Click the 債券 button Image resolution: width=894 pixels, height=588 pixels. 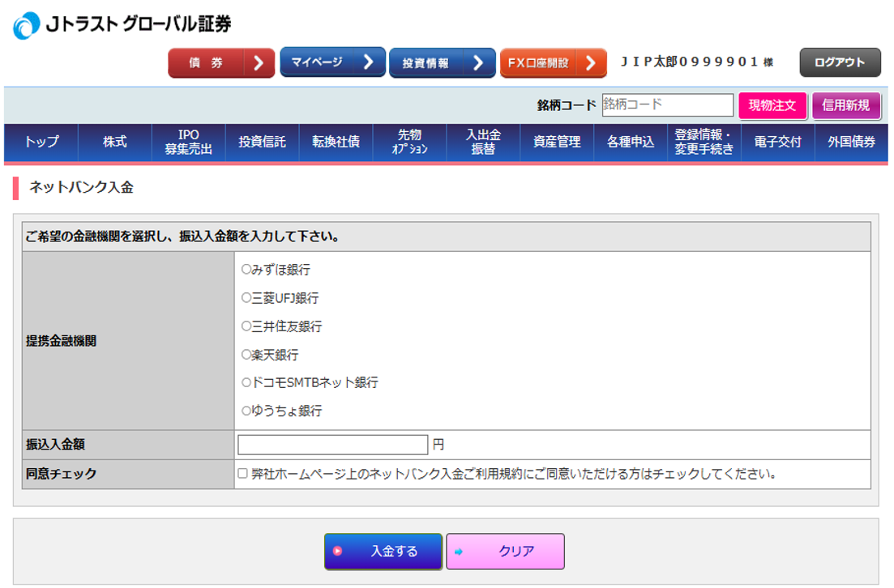[221, 62]
